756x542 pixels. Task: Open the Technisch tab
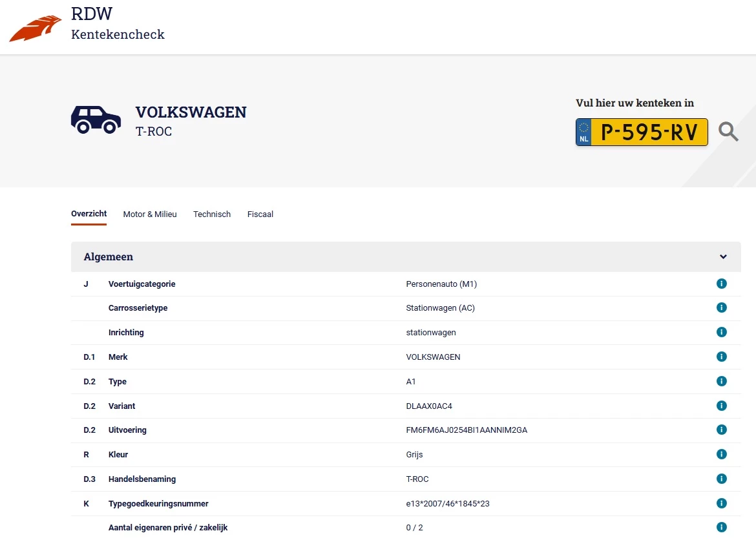[212, 214]
